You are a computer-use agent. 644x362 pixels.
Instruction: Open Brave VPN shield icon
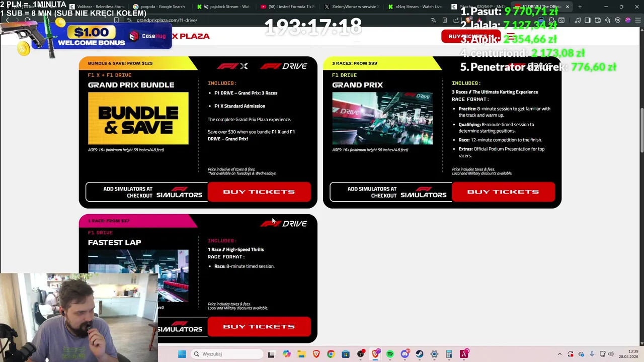click(x=618, y=20)
